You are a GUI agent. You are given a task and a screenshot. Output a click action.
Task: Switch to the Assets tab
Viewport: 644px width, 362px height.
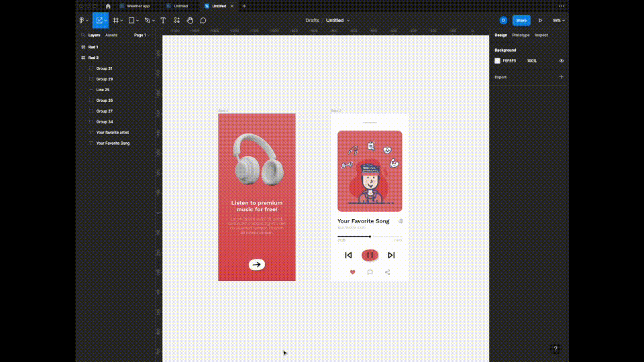(x=111, y=35)
